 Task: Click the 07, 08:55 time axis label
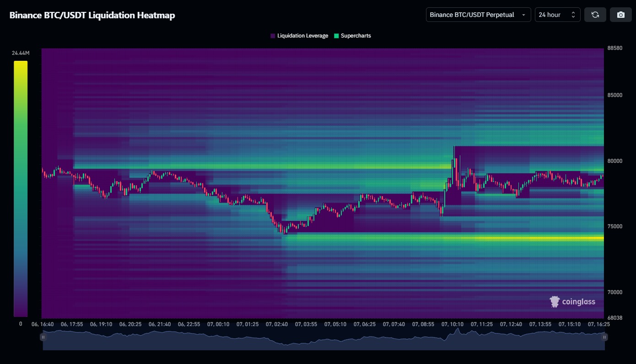pyautogui.click(x=423, y=324)
